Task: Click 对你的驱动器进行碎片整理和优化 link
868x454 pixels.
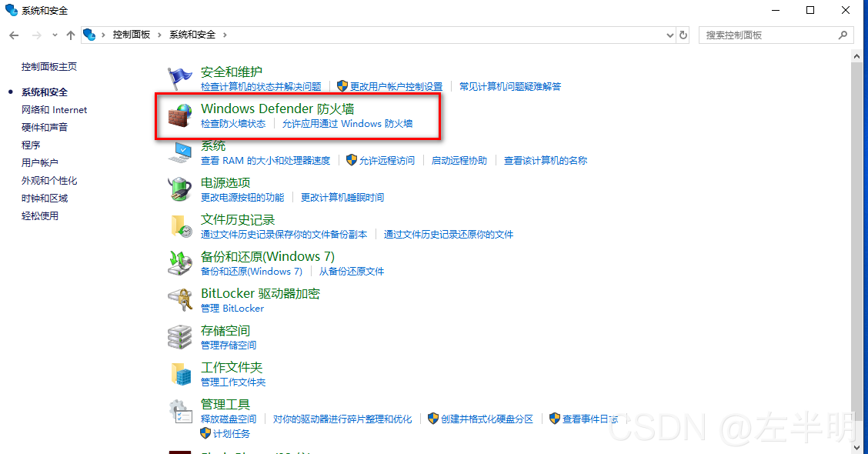Action: coord(342,419)
